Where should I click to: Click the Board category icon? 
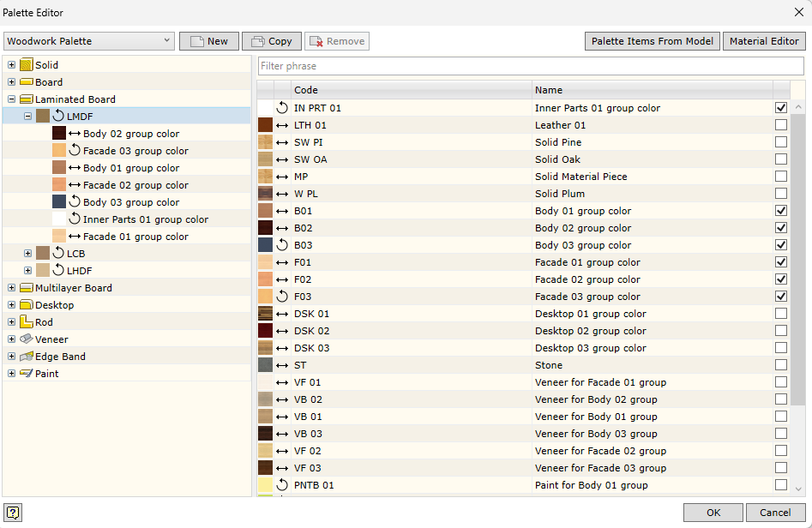[x=27, y=81]
